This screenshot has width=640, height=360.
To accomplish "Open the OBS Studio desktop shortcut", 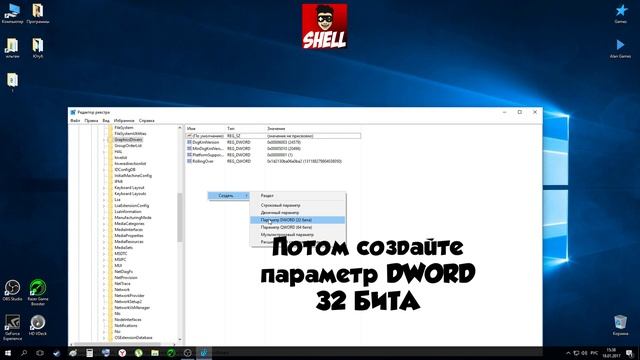I will click(x=12, y=291).
